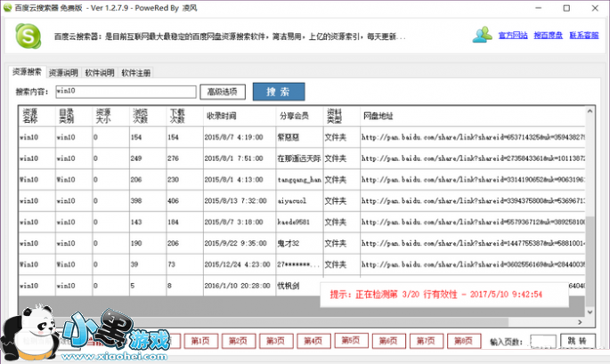610x364 pixels.
Task: Select the 软件注册 tab
Action: [x=136, y=72]
